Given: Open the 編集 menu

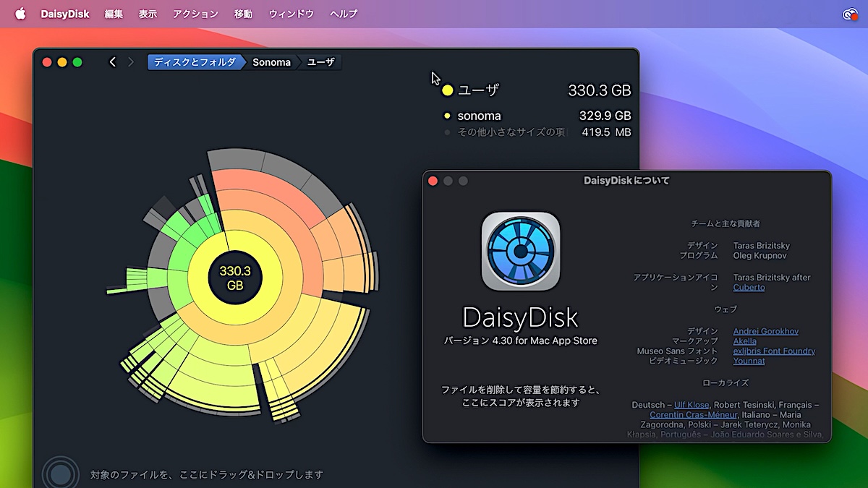Looking at the screenshot, I should click(x=114, y=14).
